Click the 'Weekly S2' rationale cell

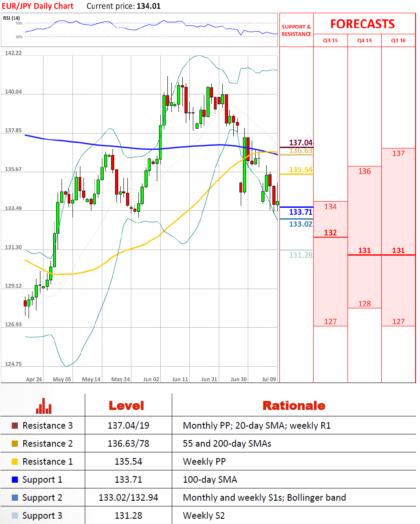pyautogui.click(x=204, y=516)
